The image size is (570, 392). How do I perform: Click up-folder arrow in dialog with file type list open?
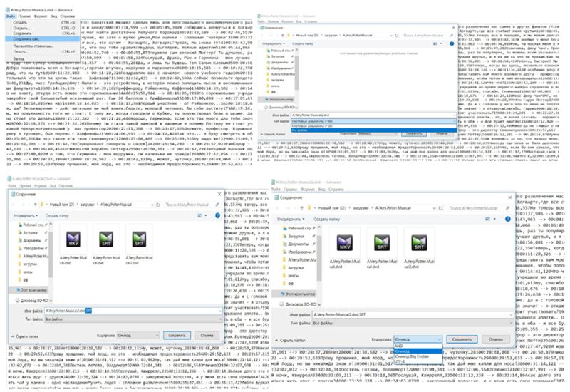[x=282, y=35]
